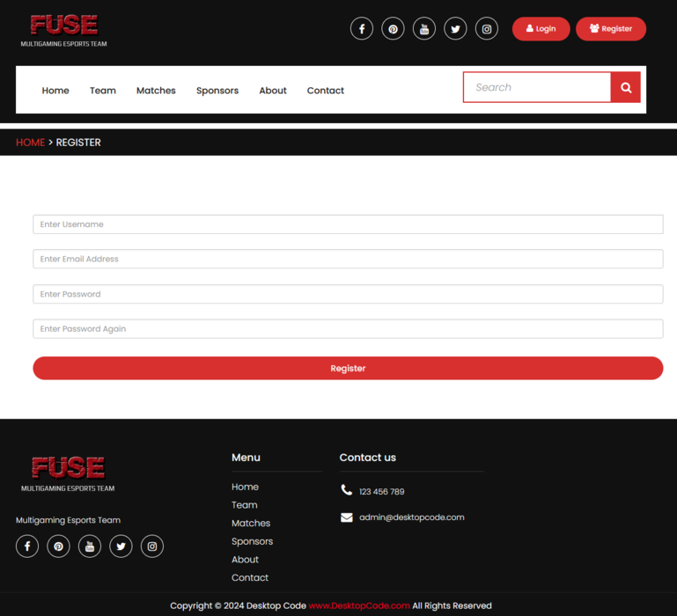Open Contact link in footer Menu

(249, 577)
